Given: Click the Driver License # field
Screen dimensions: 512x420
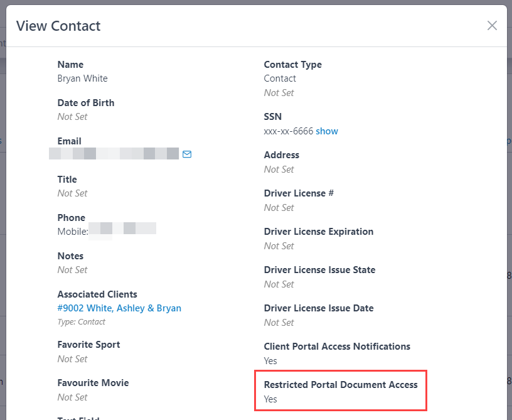Looking at the screenshot, I should pos(299,193).
